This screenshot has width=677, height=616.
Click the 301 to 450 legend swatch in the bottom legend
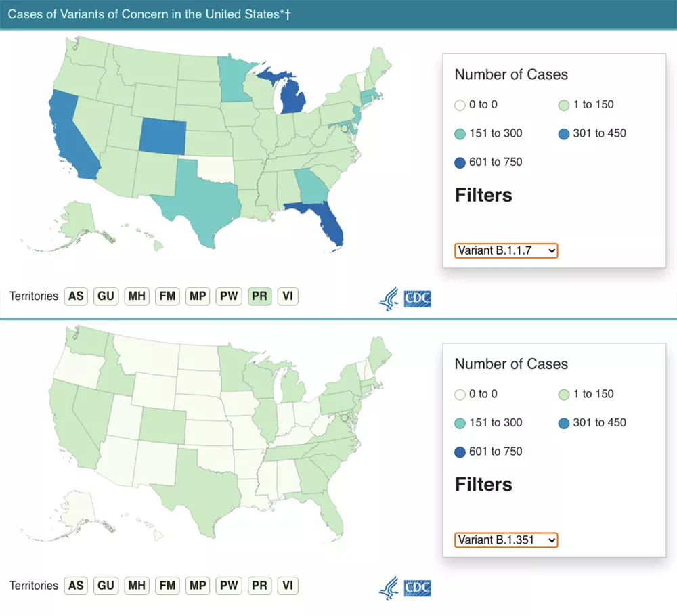click(x=564, y=423)
